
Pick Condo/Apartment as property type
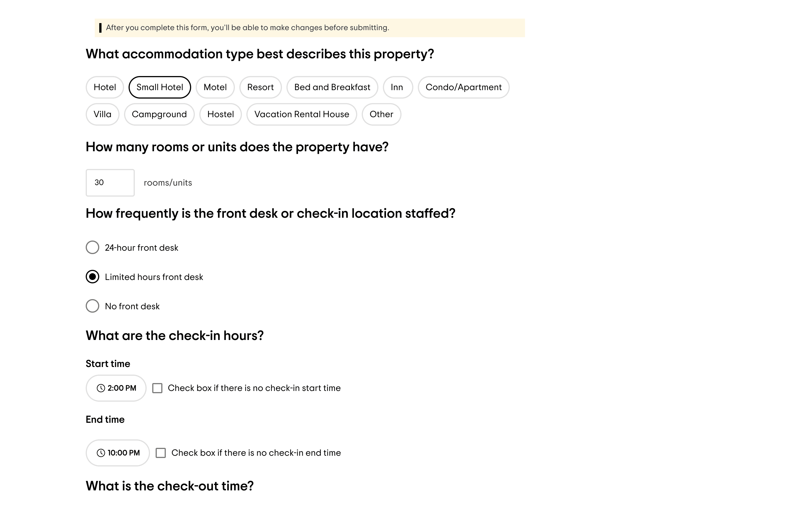pyautogui.click(x=464, y=87)
